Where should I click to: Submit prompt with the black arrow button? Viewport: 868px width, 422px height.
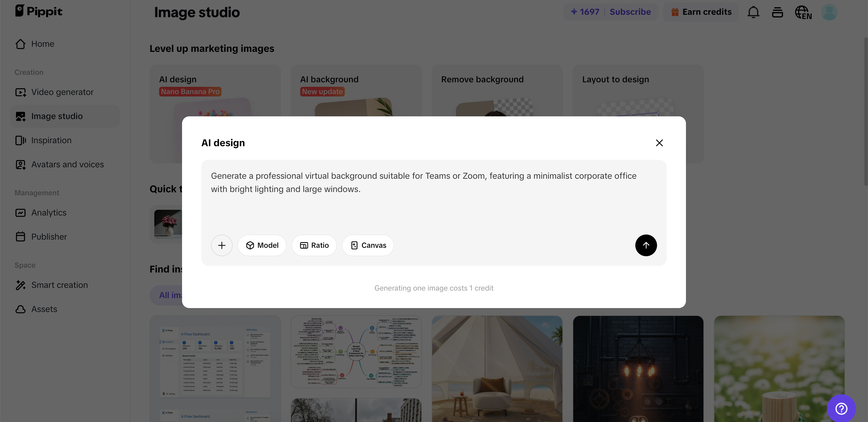(x=646, y=245)
